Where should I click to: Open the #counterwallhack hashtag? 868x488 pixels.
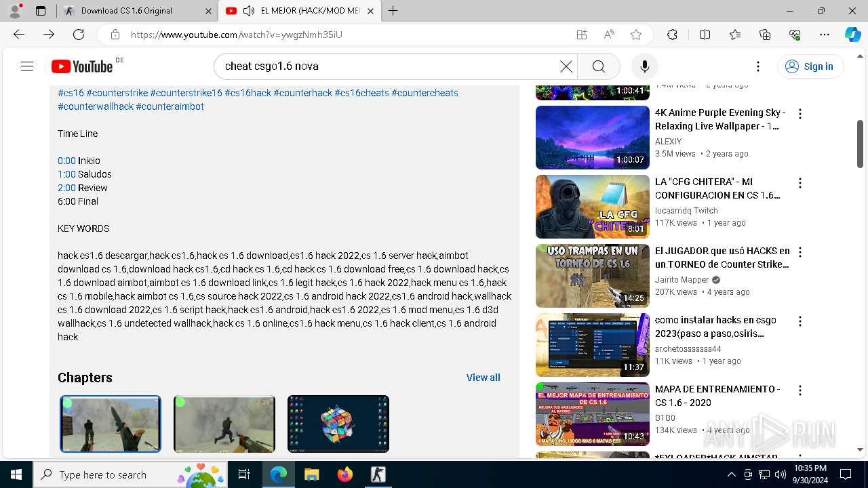[x=96, y=106]
